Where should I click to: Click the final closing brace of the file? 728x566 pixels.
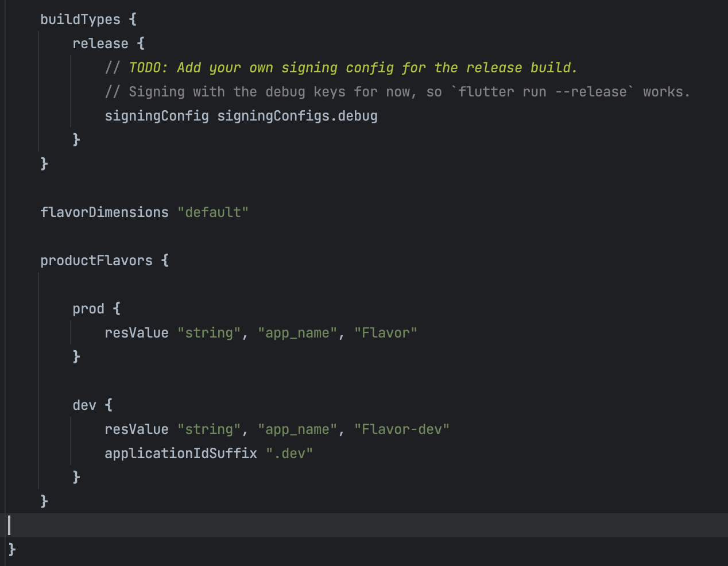pos(12,549)
